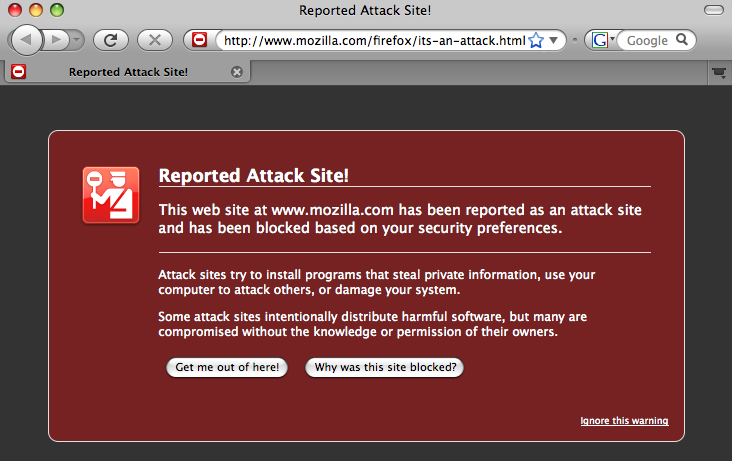
Task: Click the Forward navigation arrow
Action: coord(55,40)
